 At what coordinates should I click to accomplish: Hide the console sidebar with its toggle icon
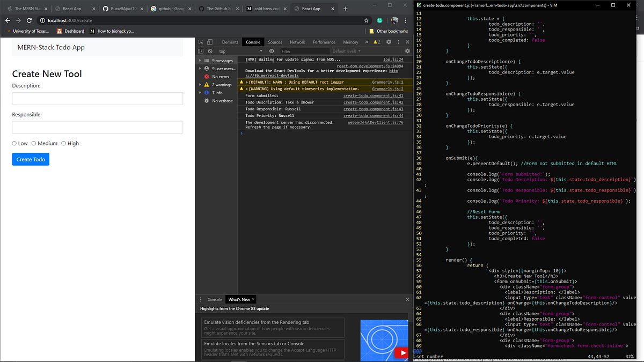(x=201, y=50)
